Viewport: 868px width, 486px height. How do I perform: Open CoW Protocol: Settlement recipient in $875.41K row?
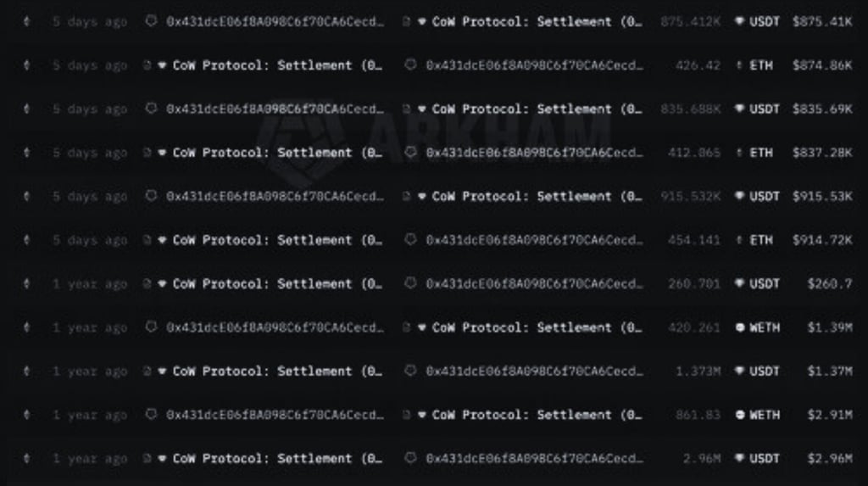pyautogui.click(x=536, y=21)
